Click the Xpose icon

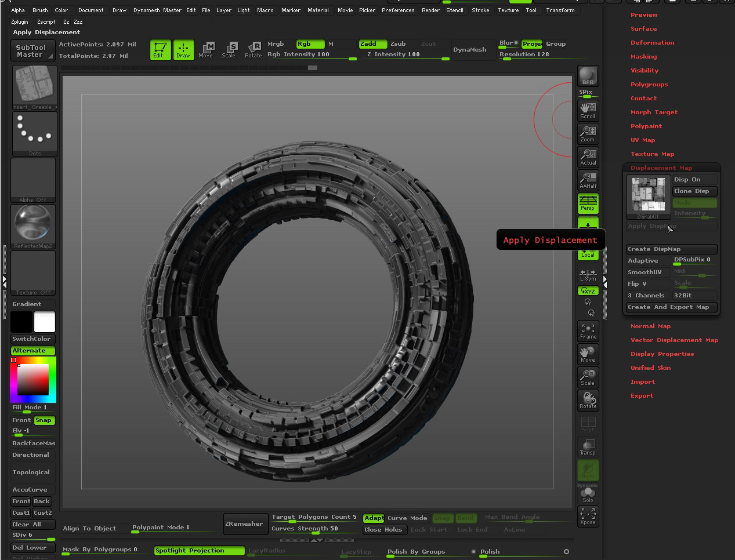coord(588,517)
